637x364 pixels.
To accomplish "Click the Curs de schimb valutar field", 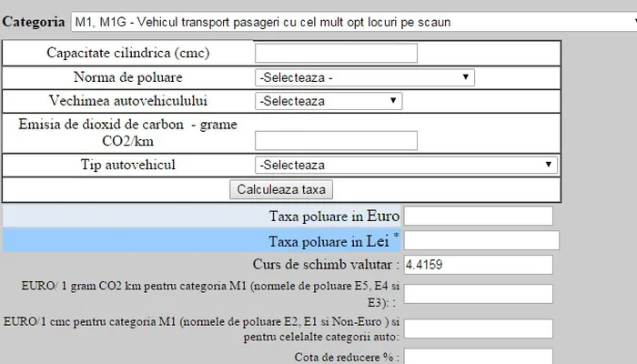I will pos(478,265).
